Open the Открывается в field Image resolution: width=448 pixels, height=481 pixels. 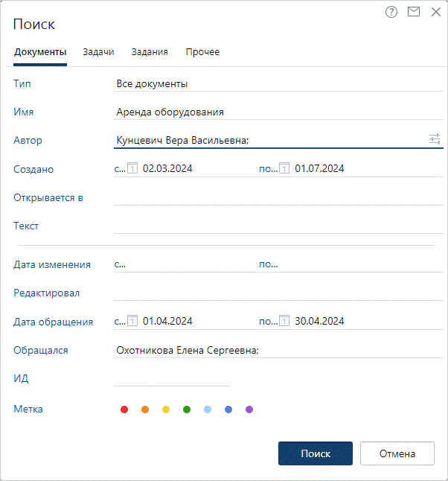tap(278, 198)
